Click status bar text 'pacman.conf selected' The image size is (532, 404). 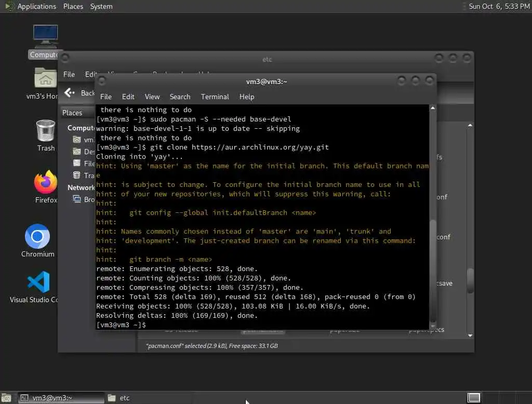pos(212,346)
